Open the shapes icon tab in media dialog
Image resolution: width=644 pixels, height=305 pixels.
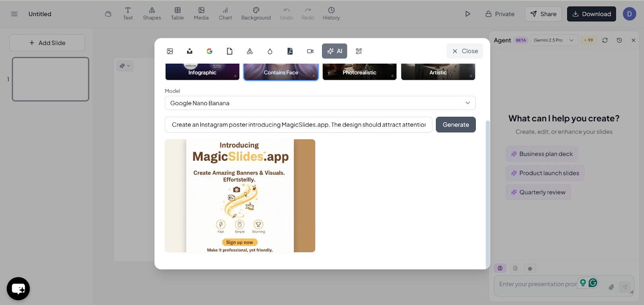tap(250, 51)
